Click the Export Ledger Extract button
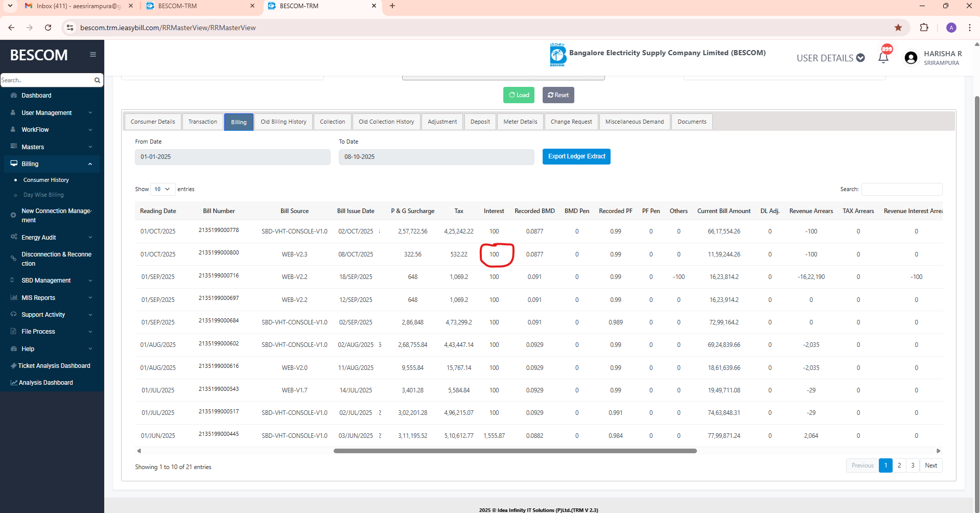This screenshot has width=980, height=513. point(576,156)
